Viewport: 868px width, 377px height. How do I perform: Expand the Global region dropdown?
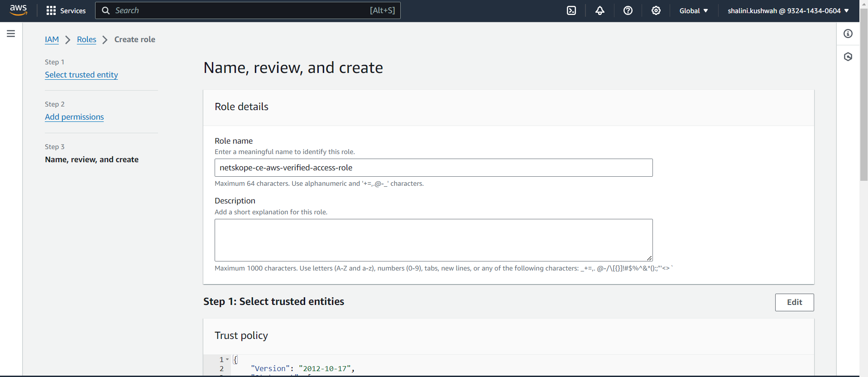point(694,10)
